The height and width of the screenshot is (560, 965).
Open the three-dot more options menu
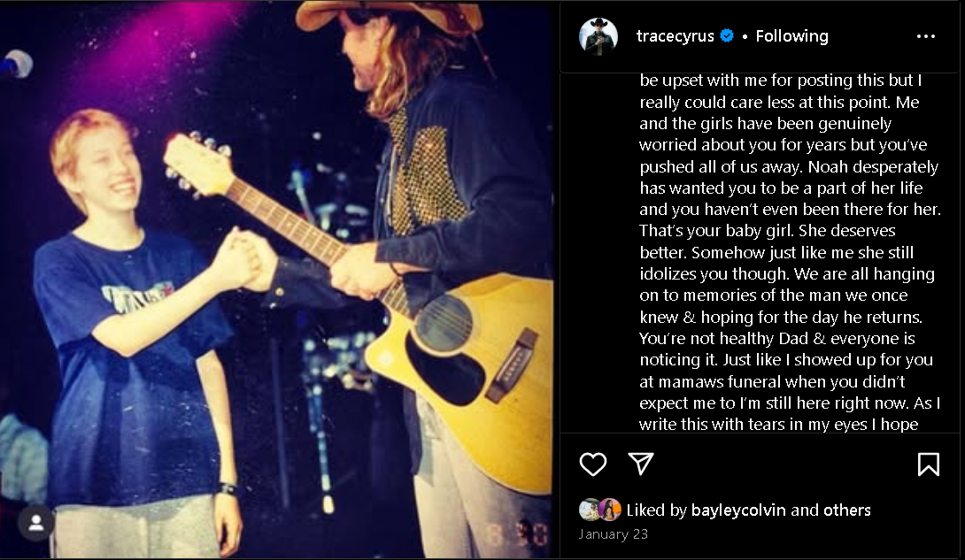[926, 36]
